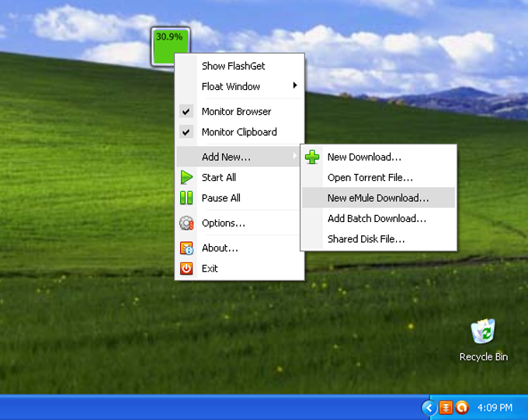
Task: Open the Float Window menu entry
Action: coord(239,86)
